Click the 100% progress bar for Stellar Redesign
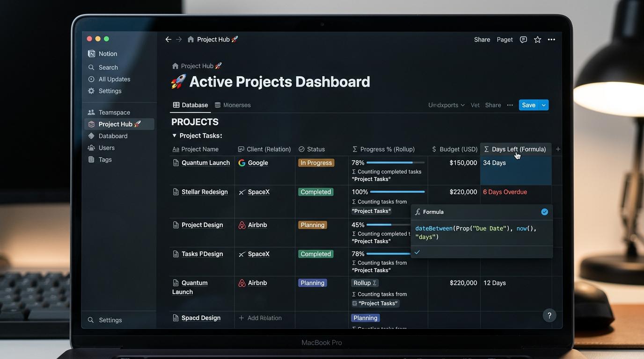The height and width of the screenshot is (359, 644). tap(397, 192)
